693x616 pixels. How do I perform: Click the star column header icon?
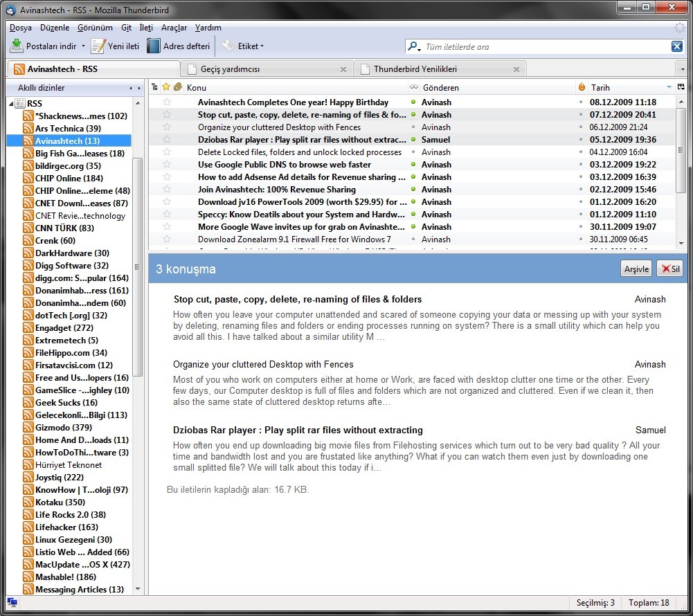click(x=166, y=87)
